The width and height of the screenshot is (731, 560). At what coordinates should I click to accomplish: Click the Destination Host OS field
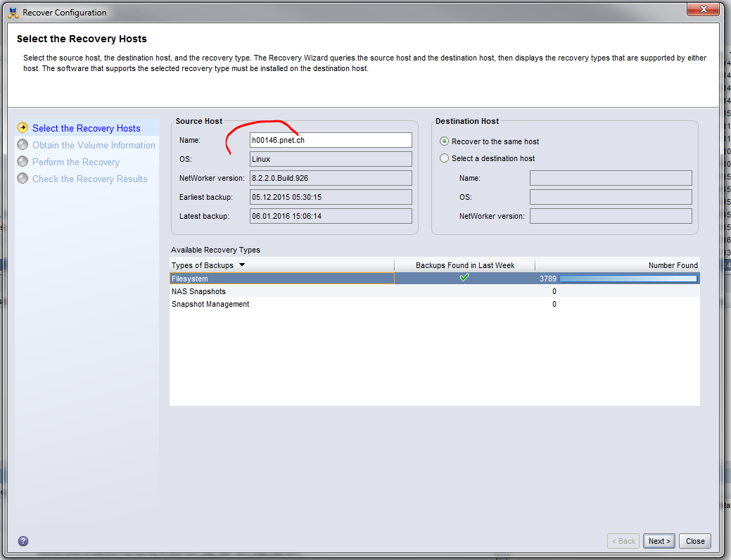click(x=611, y=197)
